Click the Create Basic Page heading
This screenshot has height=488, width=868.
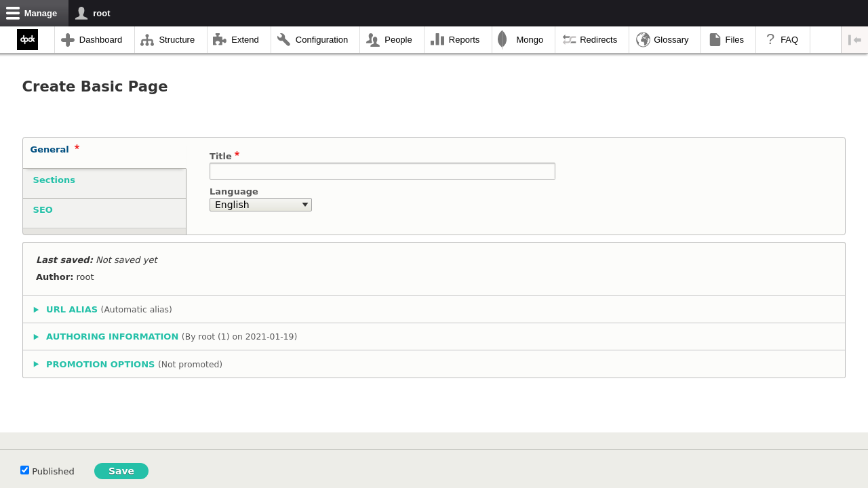pyautogui.click(x=95, y=87)
